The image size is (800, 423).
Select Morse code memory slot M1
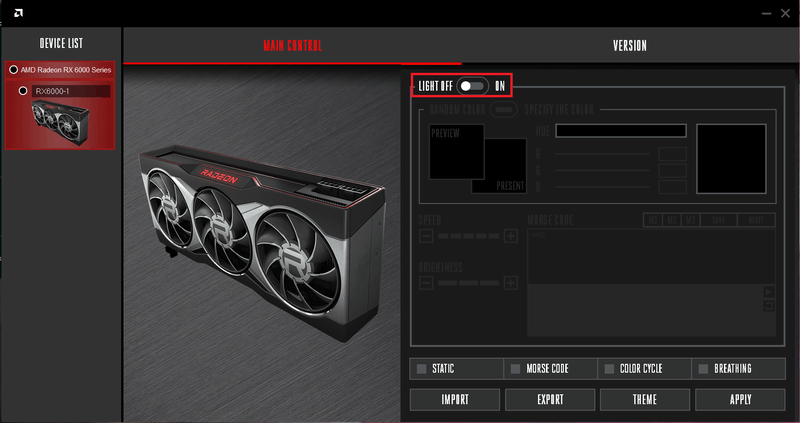click(653, 220)
